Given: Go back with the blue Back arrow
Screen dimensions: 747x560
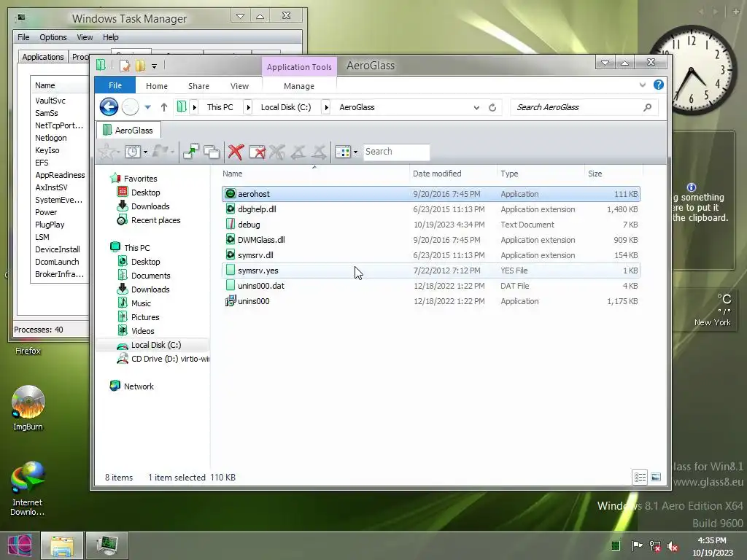Looking at the screenshot, I should click(109, 106).
